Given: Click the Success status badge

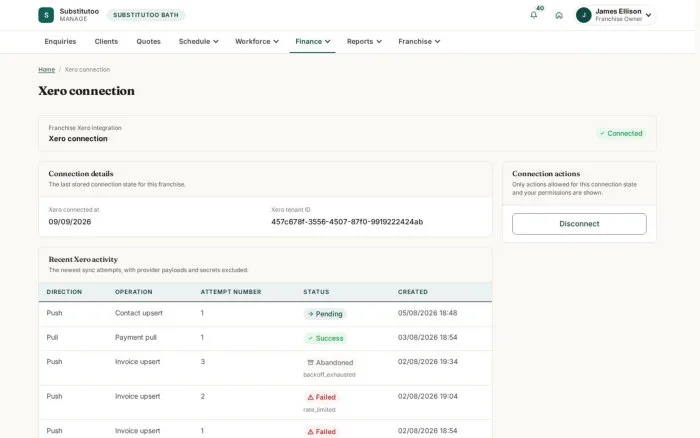Looking at the screenshot, I should click(x=325, y=338).
